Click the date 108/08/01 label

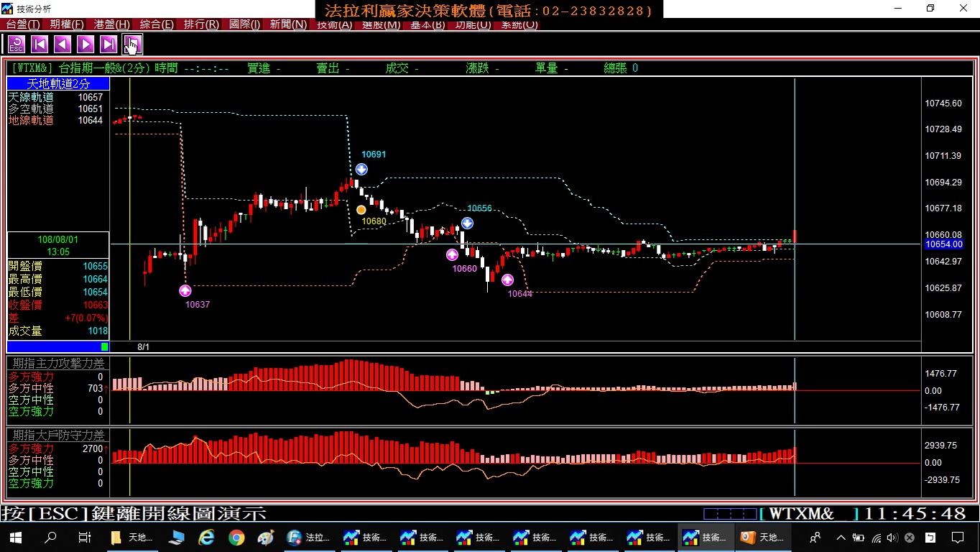58,239
